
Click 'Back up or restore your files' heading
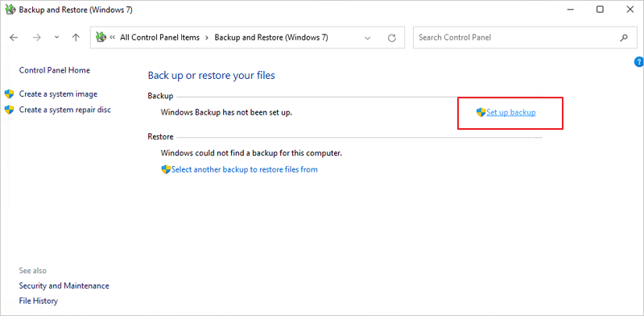point(212,75)
